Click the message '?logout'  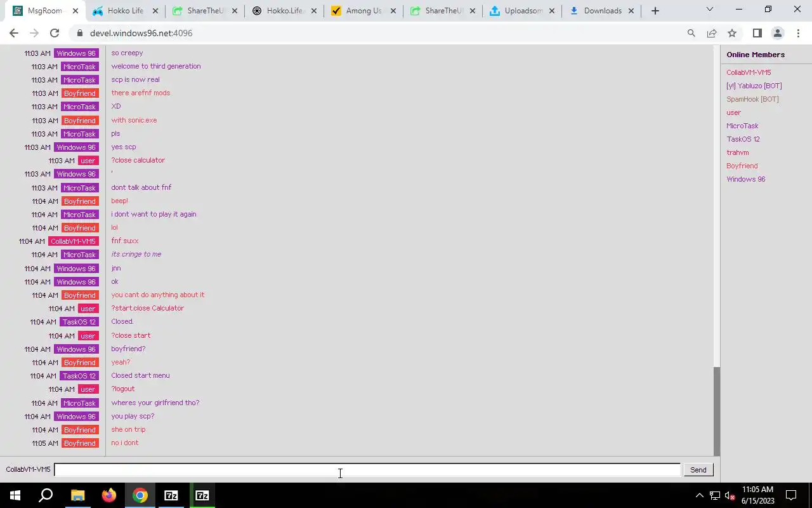(122, 389)
